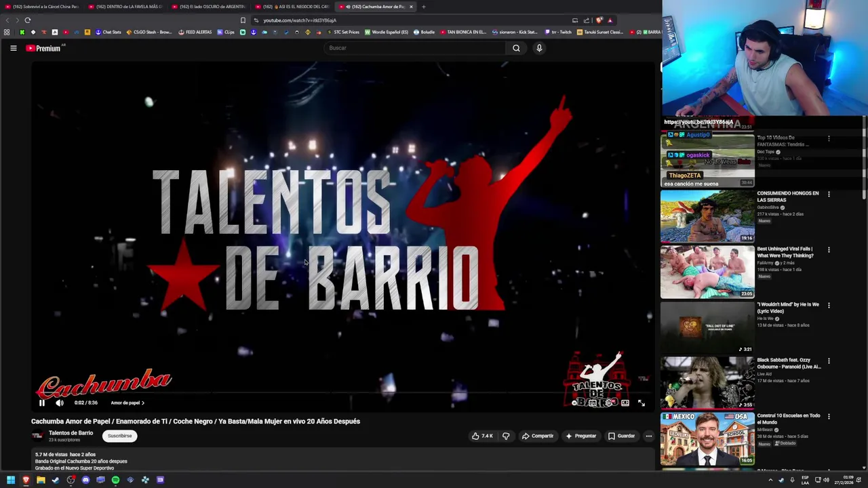Open Wordle Español (ES) bookmark

pos(387,32)
